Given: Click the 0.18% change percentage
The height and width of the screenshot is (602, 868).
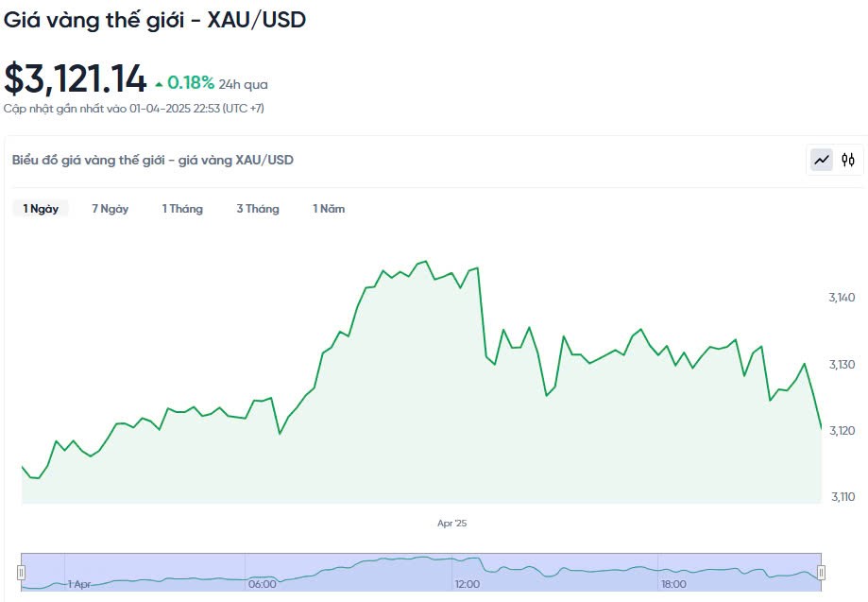Looking at the screenshot, I should click(191, 83).
